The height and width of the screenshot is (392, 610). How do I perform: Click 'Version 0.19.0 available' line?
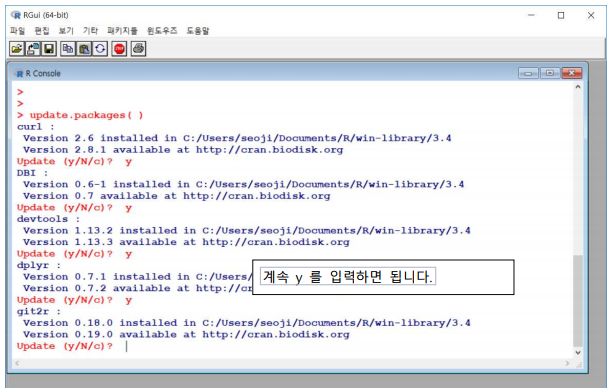(186, 334)
